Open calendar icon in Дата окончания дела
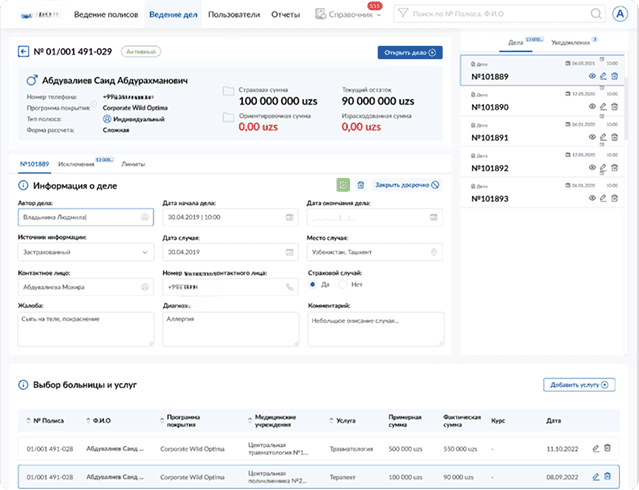This screenshot has height=490, width=639. tap(434, 217)
